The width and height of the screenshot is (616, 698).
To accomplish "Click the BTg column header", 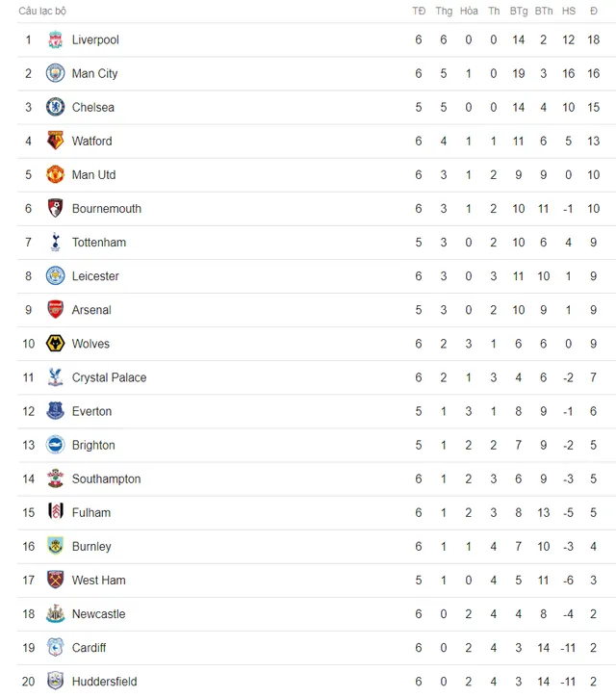I will 519,12.
